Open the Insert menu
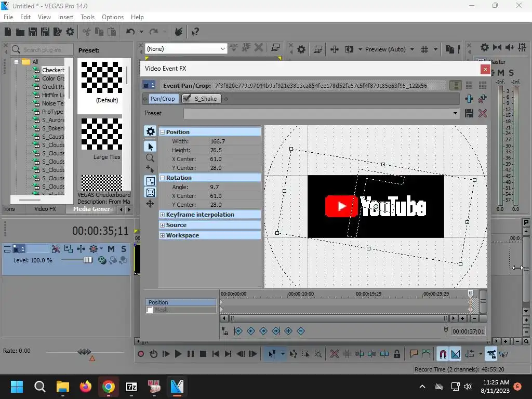The width and height of the screenshot is (532, 399). pyautogui.click(x=65, y=17)
